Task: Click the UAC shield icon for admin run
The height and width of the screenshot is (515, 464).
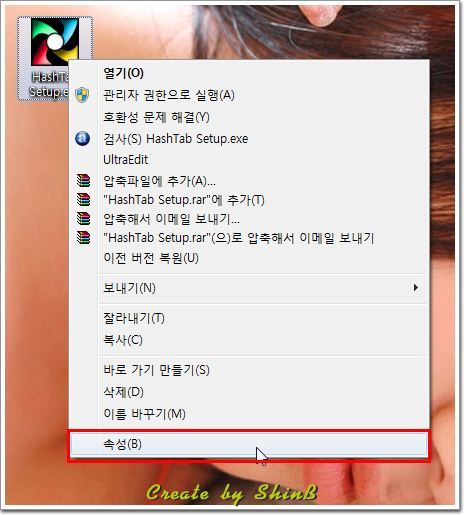Action: pyautogui.click(x=82, y=95)
